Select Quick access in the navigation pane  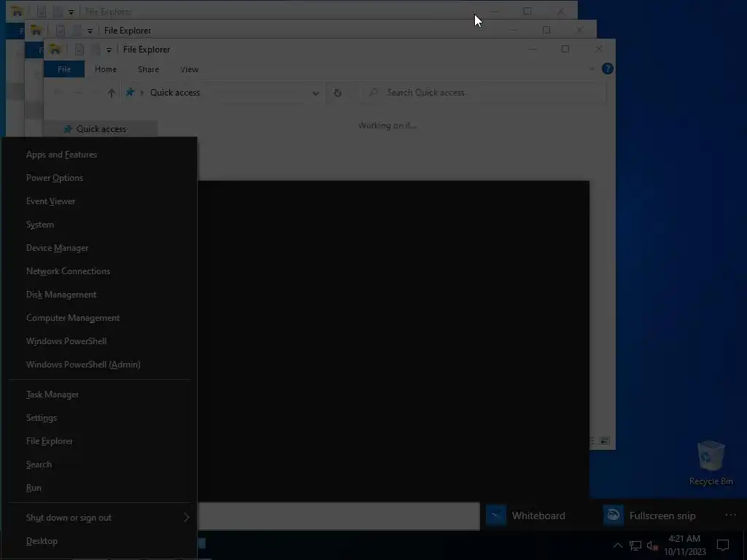pos(101,129)
